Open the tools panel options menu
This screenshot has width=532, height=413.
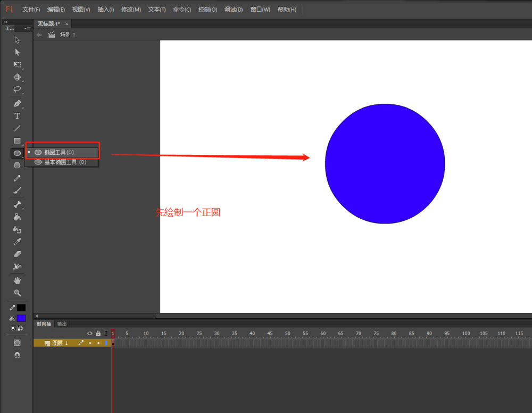[28, 29]
